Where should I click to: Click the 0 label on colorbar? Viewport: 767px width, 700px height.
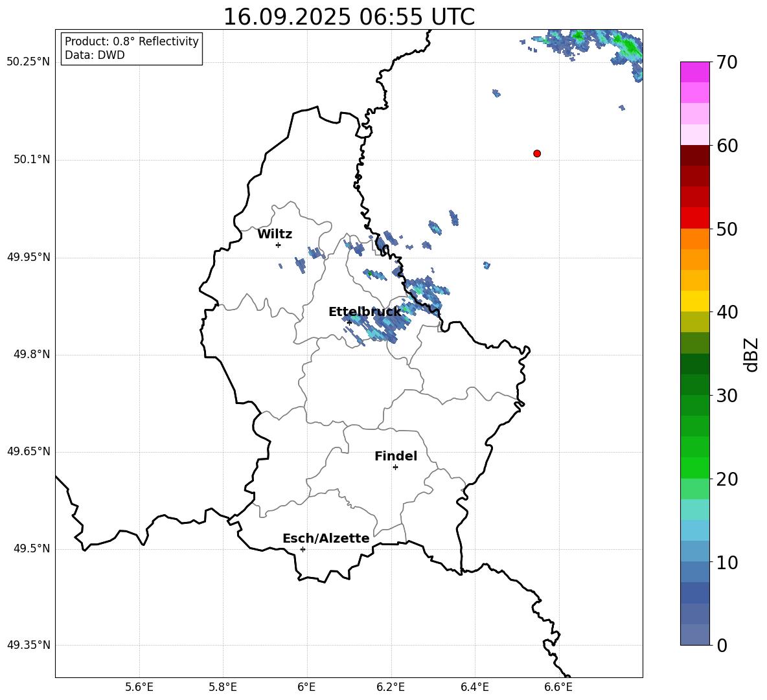coord(722,645)
